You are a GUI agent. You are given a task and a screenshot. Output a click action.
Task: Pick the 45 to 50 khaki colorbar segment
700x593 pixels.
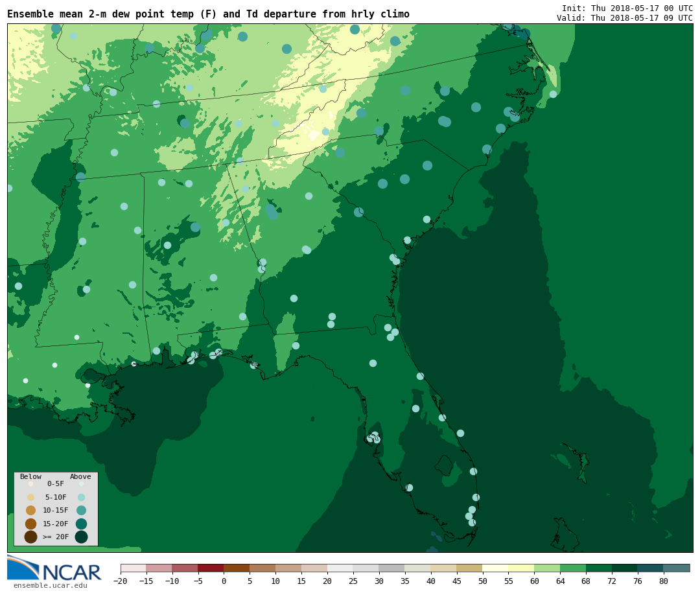[x=470, y=568]
